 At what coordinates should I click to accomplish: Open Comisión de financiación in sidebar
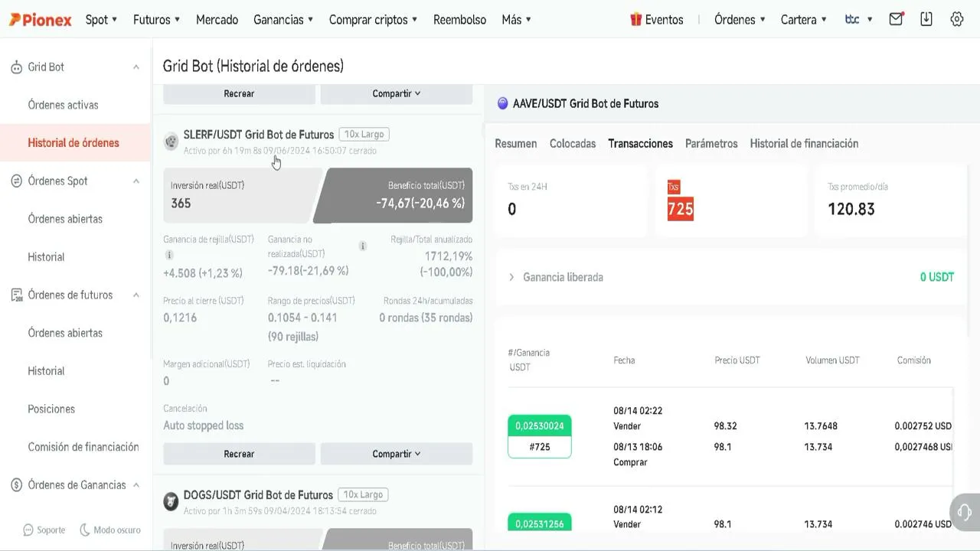[83, 447]
